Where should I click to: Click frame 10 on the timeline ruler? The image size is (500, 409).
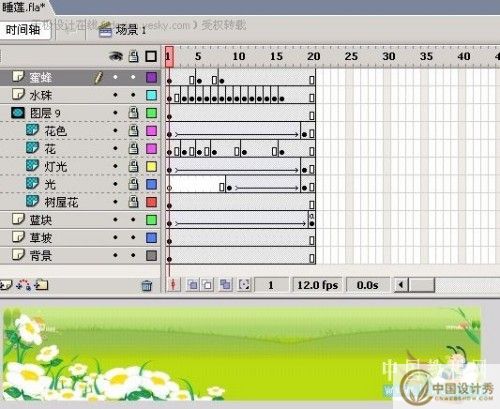pos(239,56)
